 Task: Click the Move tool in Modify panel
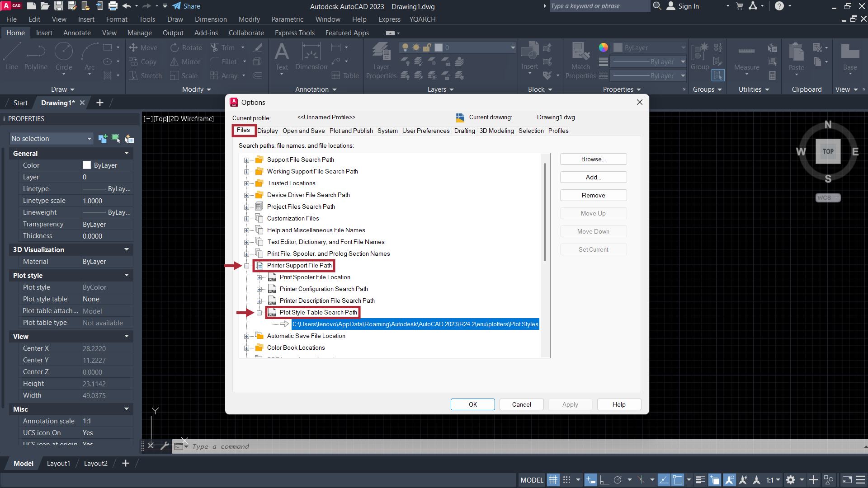tap(143, 48)
